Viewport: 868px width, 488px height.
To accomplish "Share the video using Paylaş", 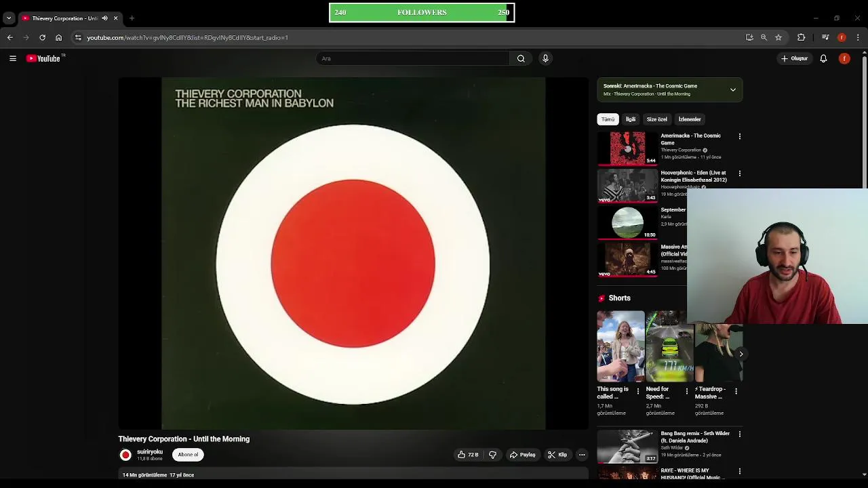I will [523, 455].
